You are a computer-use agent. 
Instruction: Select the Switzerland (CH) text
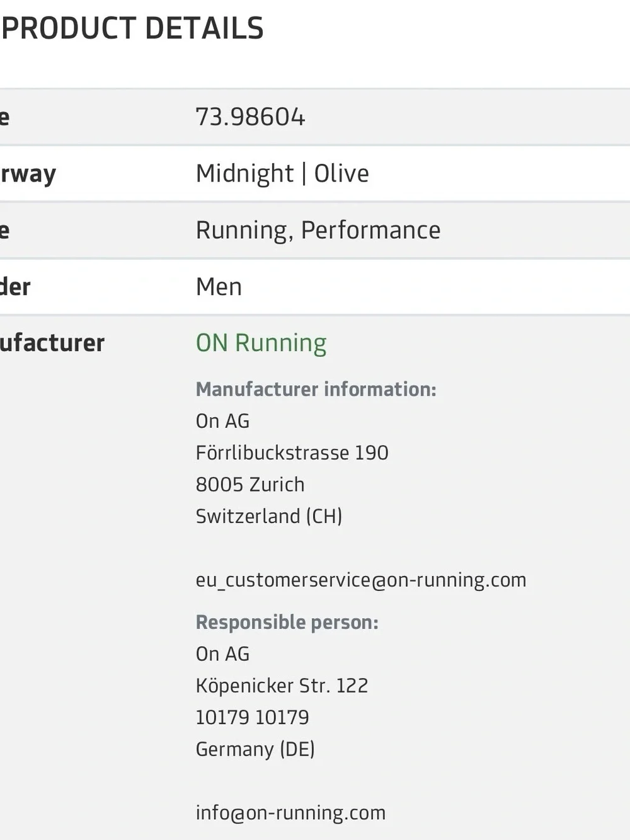(269, 516)
